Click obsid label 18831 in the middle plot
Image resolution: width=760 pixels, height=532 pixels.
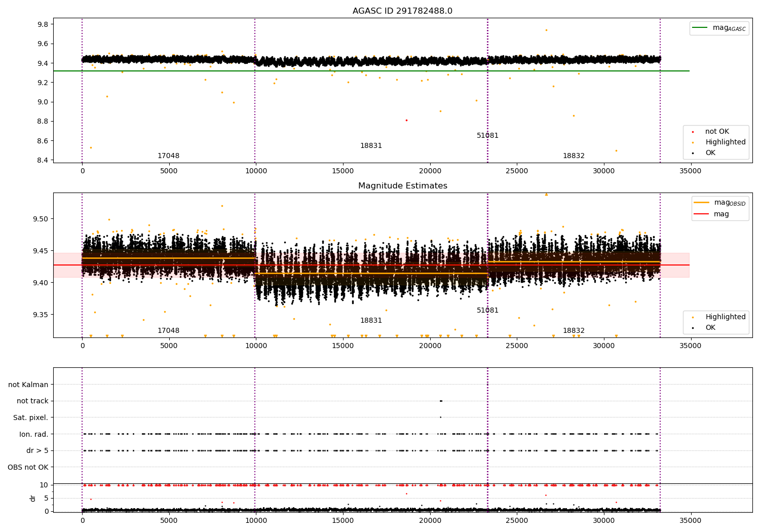[x=371, y=321]
